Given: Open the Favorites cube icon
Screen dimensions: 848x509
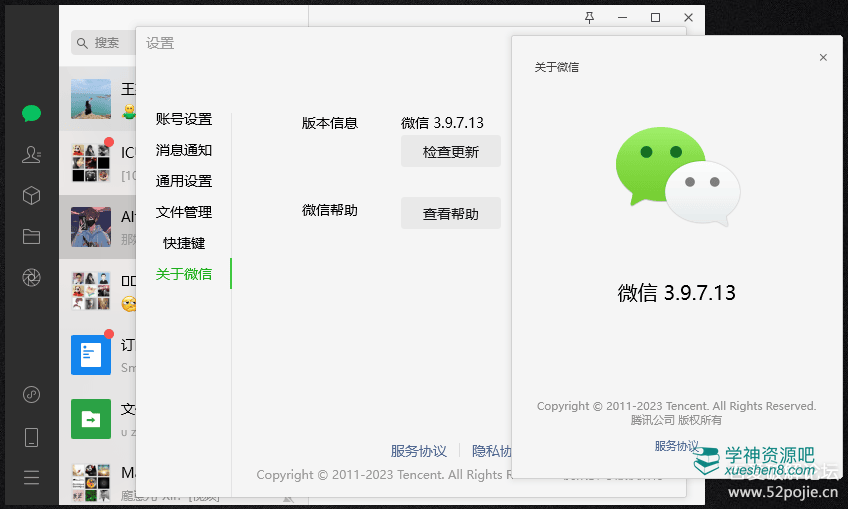Looking at the screenshot, I should pyautogui.click(x=31, y=195).
